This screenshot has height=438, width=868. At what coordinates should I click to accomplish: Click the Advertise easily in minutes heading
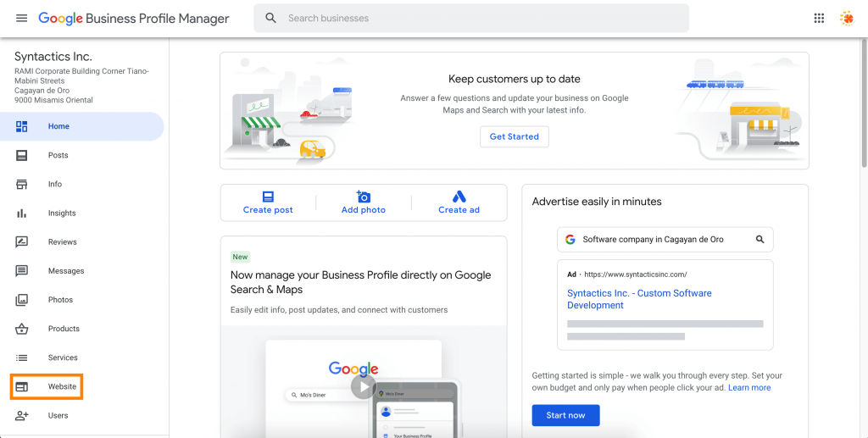[x=597, y=202]
